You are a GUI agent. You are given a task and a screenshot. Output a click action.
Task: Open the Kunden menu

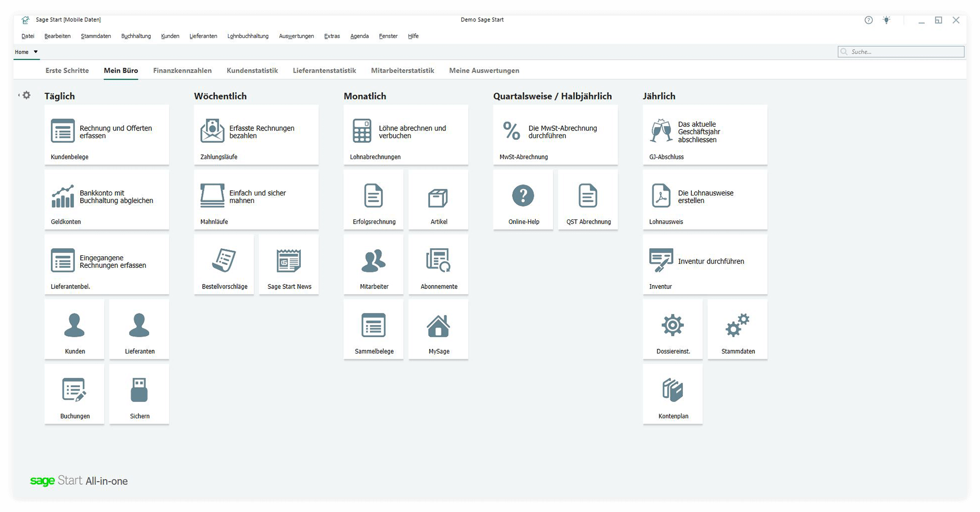[x=170, y=36]
